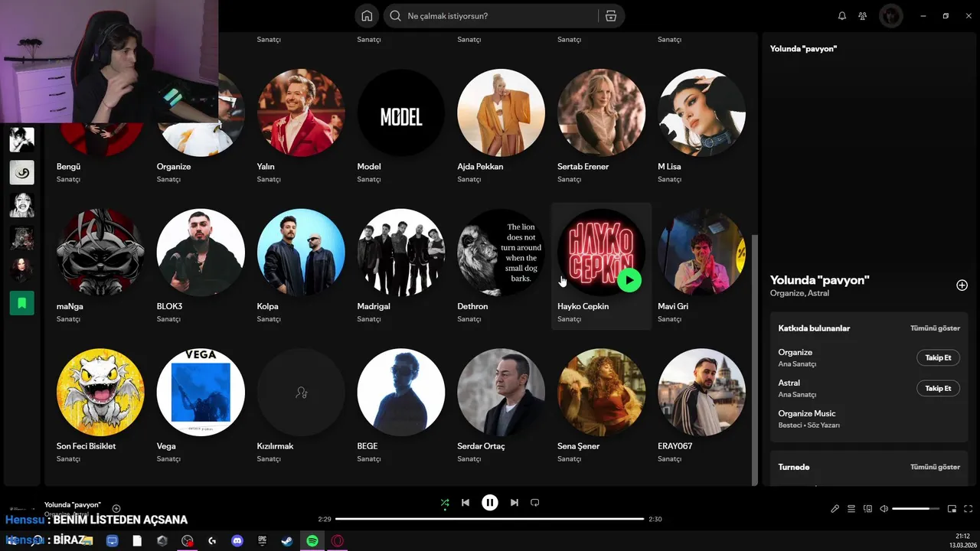Open the BLOK3 artist card
The image size is (980, 551).
pos(201,266)
